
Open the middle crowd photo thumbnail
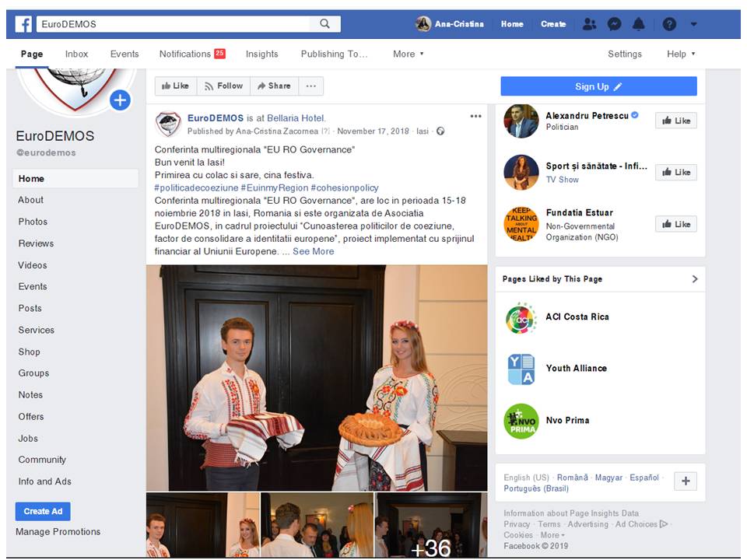tap(317, 525)
